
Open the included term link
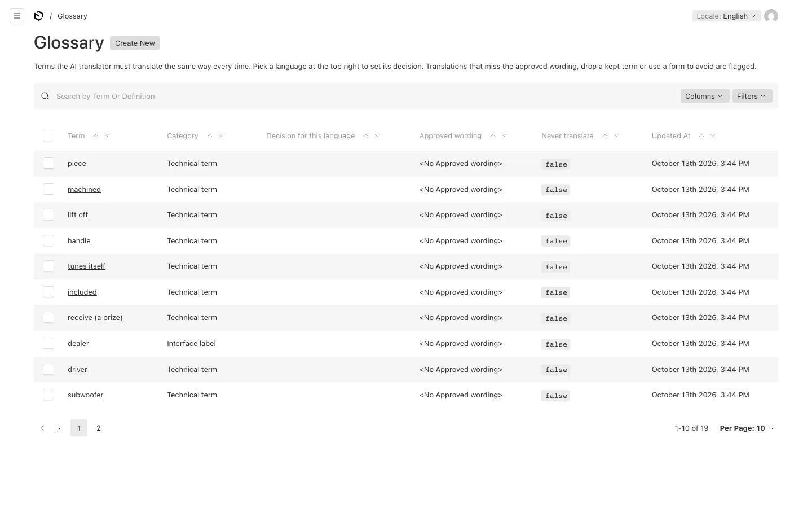tap(82, 292)
